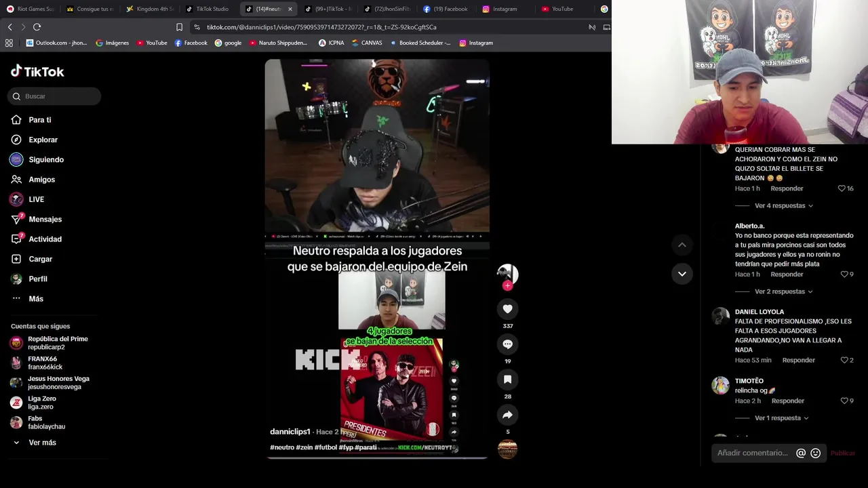Open the Booked Scheduler bookmark
Viewport: 868px width, 488px height.
tap(420, 43)
